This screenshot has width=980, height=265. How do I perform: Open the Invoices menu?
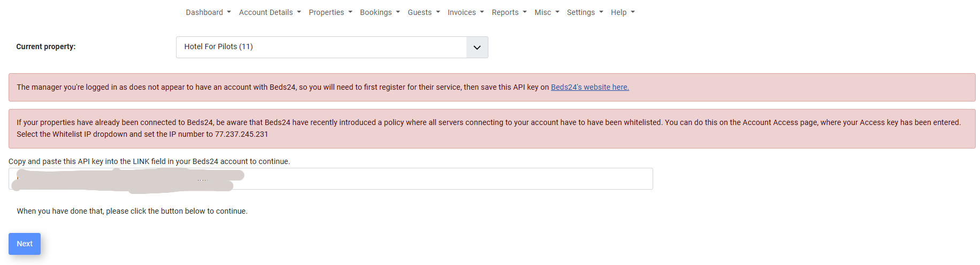465,12
